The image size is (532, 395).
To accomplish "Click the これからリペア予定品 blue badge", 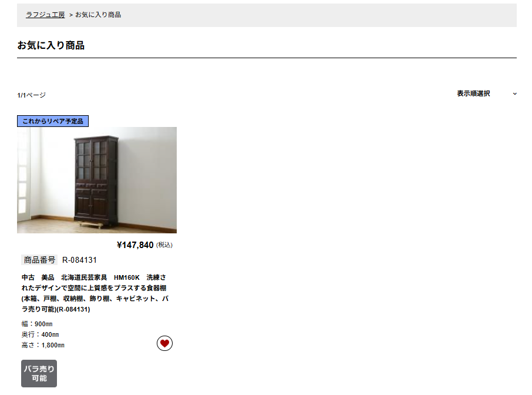I will [53, 121].
